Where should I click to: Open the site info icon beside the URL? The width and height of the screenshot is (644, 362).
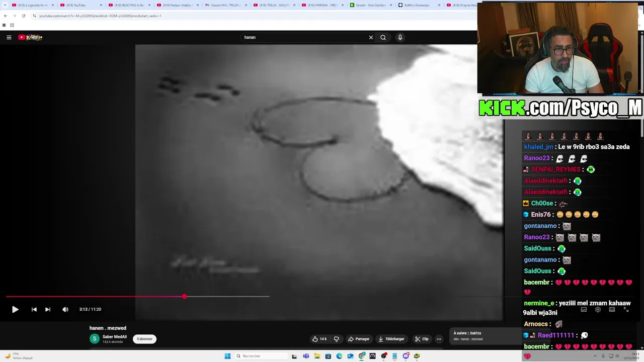[34, 16]
